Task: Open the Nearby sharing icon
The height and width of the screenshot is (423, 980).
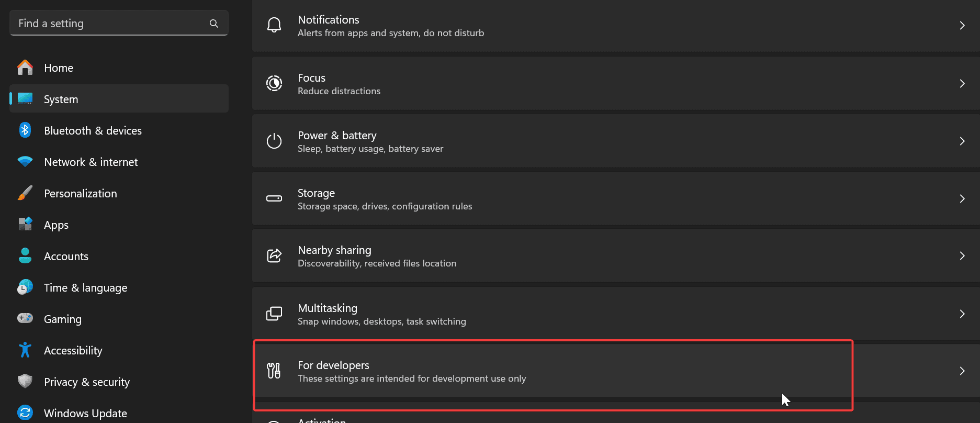Action: 274,255
